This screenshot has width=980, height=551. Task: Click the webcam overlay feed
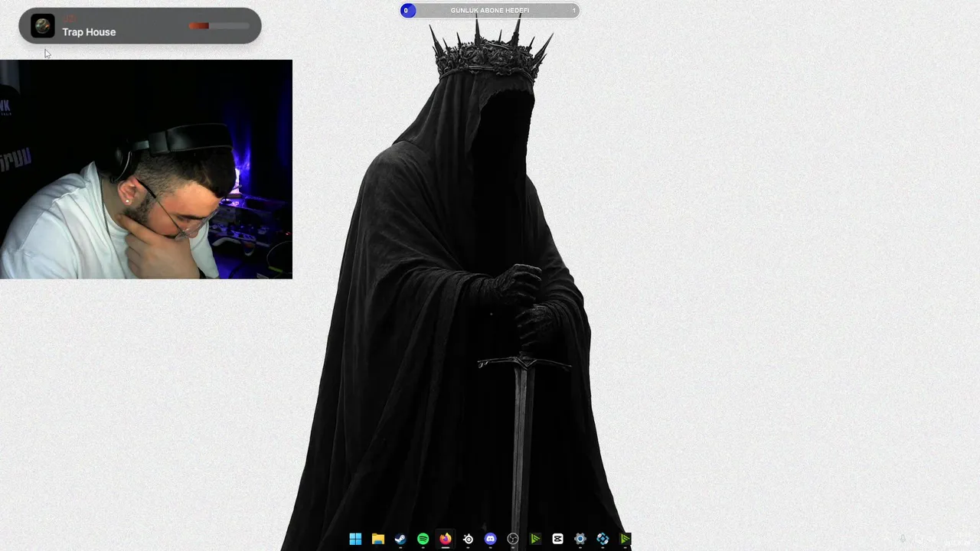pyautogui.click(x=145, y=169)
